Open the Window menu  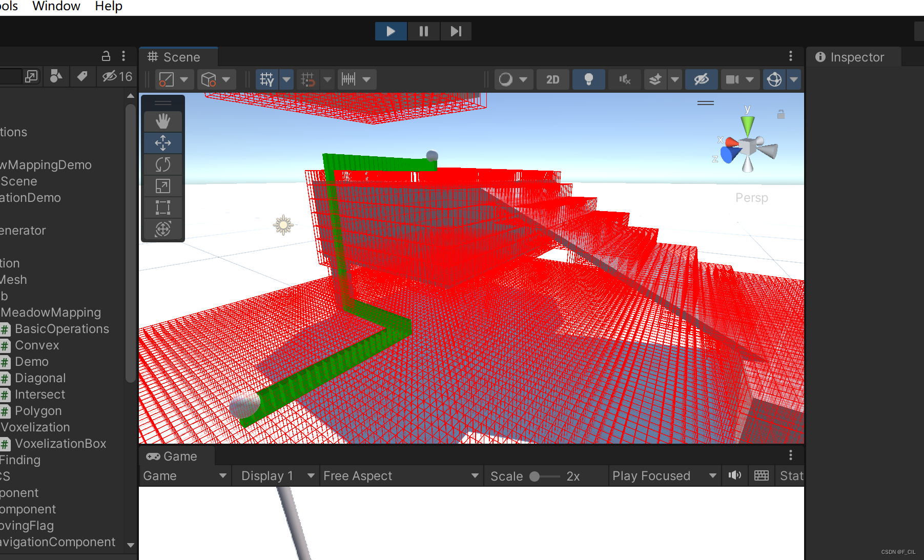tap(56, 7)
